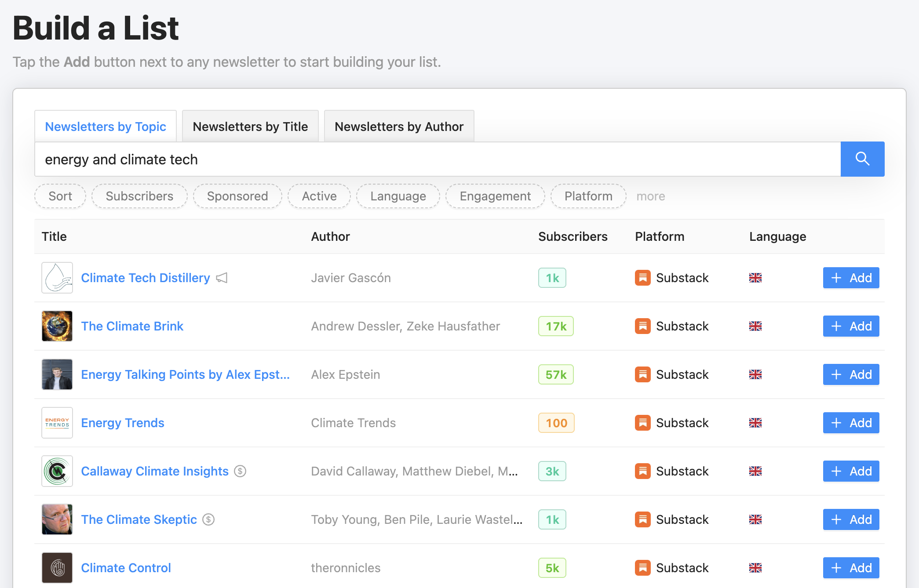Show more filters via the more link
This screenshot has height=588, width=919.
click(x=650, y=196)
